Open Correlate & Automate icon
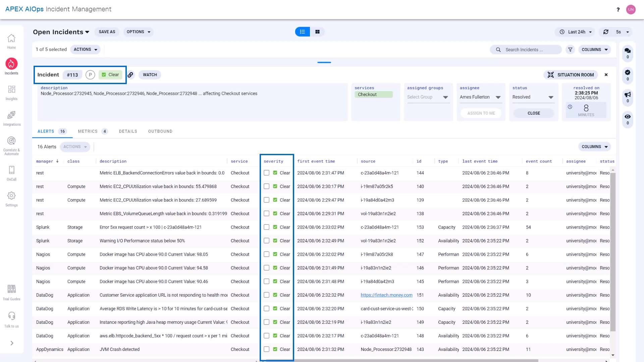Image resolution: width=644 pixels, height=362 pixels. pos(11,141)
